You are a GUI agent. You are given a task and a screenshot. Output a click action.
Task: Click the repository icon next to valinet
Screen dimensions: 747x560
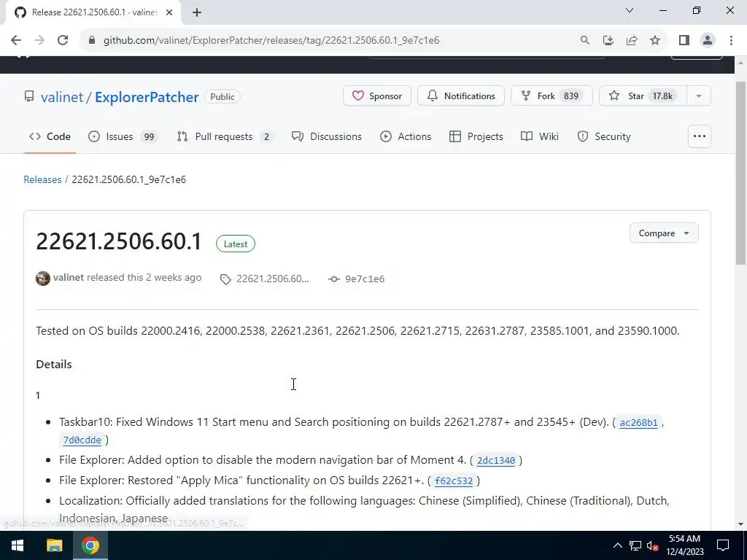29,97
